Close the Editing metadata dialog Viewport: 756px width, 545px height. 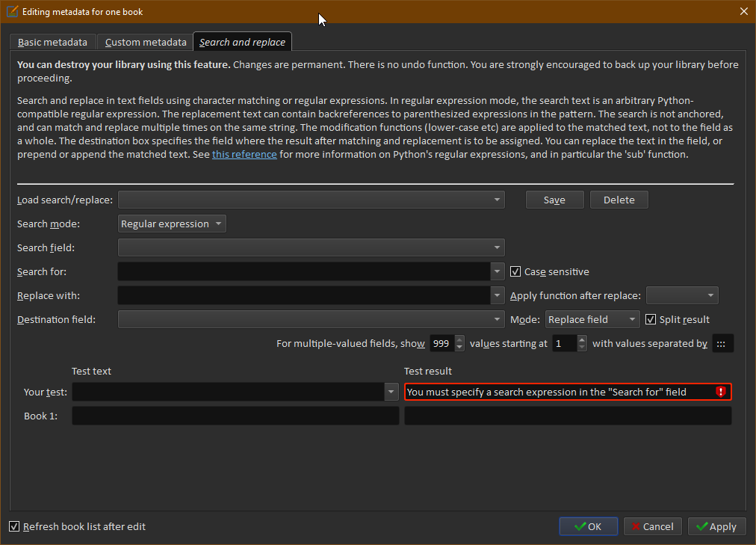tap(744, 11)
